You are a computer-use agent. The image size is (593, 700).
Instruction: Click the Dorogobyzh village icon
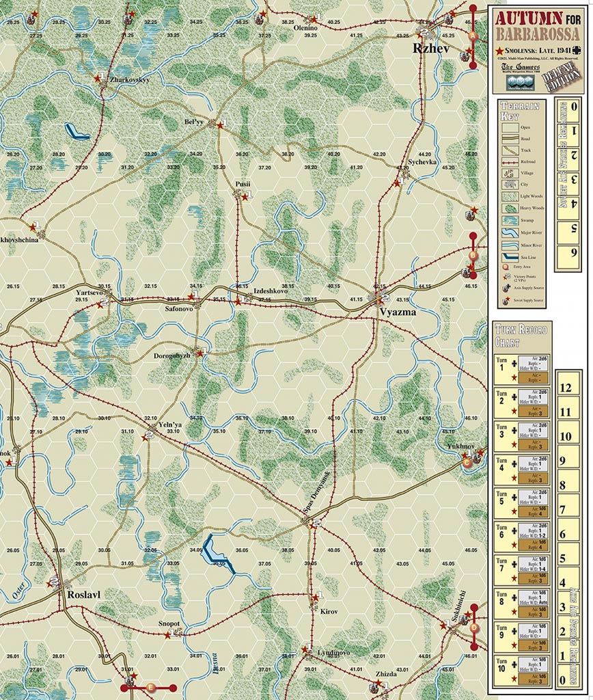(x=196, y=352)
